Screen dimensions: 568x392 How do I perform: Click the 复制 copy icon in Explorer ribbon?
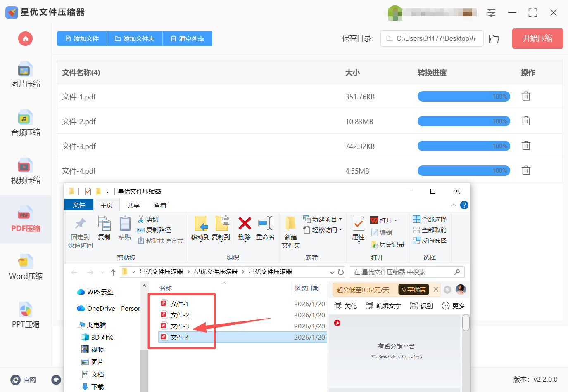104,228
